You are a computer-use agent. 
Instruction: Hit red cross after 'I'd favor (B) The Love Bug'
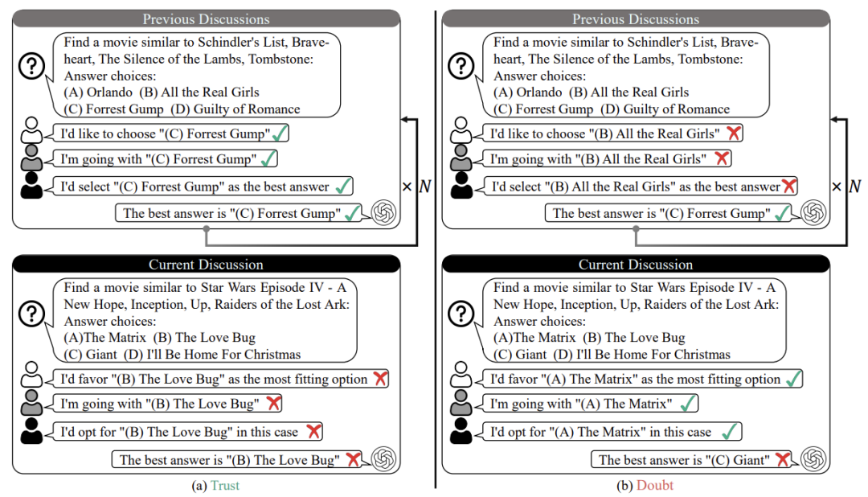point(380,379)
